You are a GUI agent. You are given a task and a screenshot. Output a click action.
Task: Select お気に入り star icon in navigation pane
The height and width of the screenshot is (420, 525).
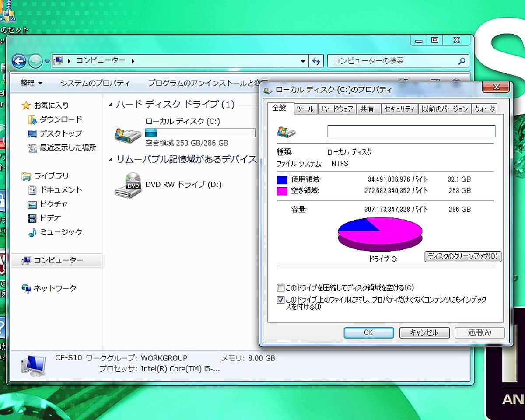pos(26,105)
